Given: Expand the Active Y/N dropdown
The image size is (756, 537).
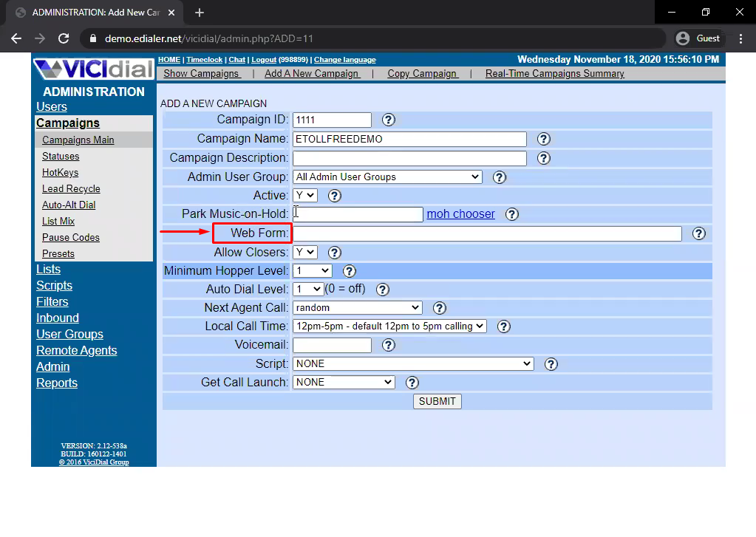Looking at the screenshot, I should click(x=304, y=195).
